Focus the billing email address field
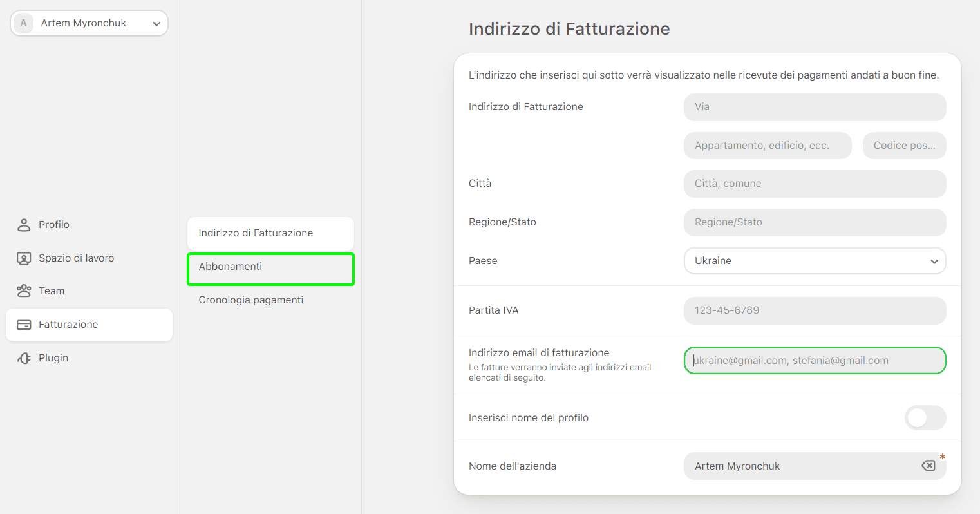Screen dimensions: 980x514 (x=815, y=360)
